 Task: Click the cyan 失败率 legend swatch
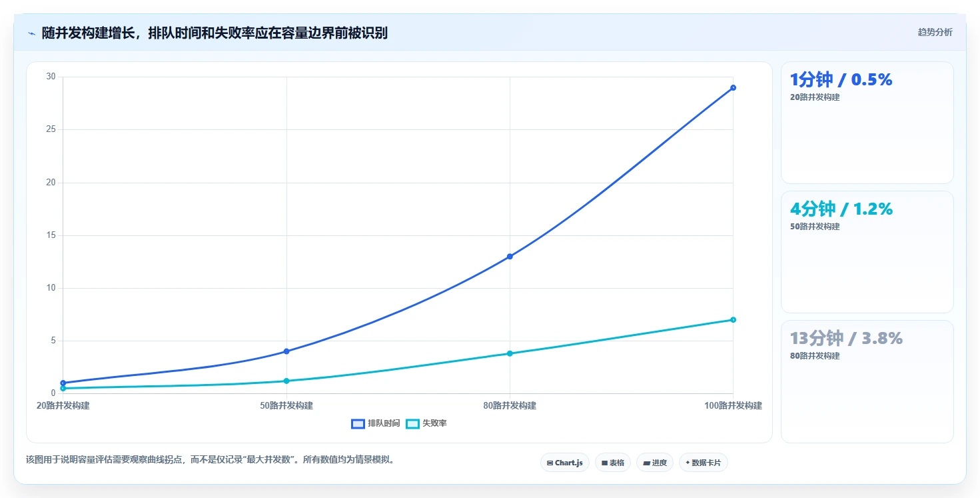coord(412,423)
